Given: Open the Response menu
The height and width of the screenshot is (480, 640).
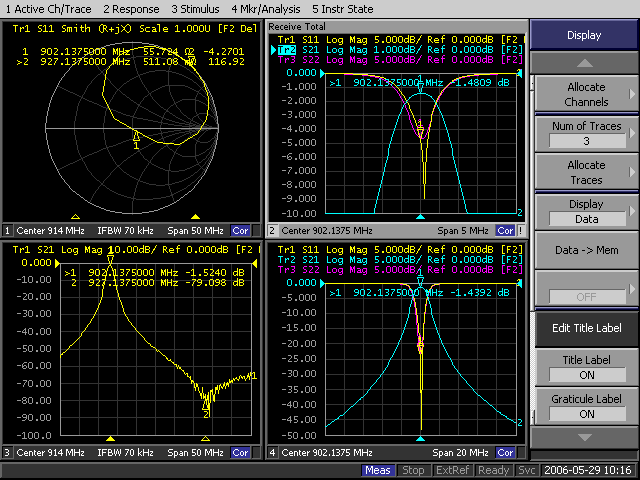Looking at the screenshot, I should tap(131, 9).
